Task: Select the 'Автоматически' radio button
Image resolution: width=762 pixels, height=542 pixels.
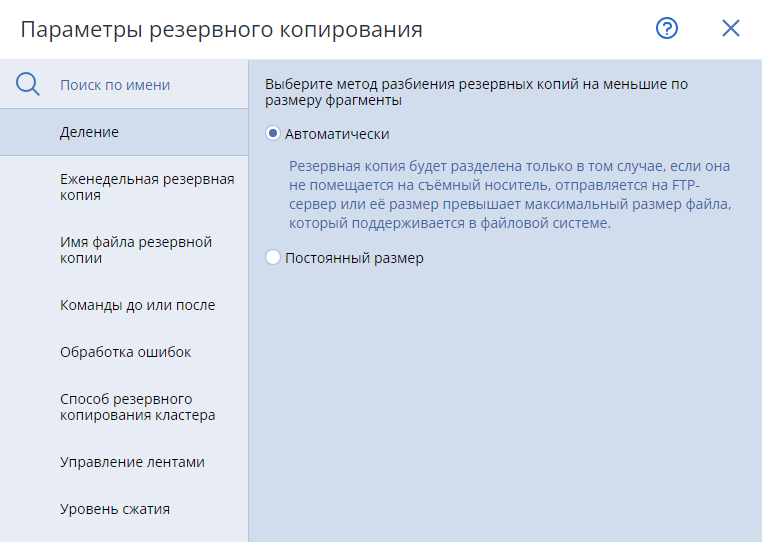Action: tap(273, 133)
